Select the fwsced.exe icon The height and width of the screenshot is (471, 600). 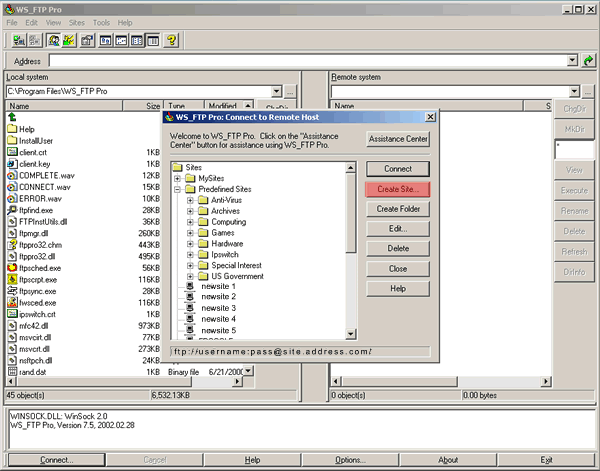click(12, 302)
